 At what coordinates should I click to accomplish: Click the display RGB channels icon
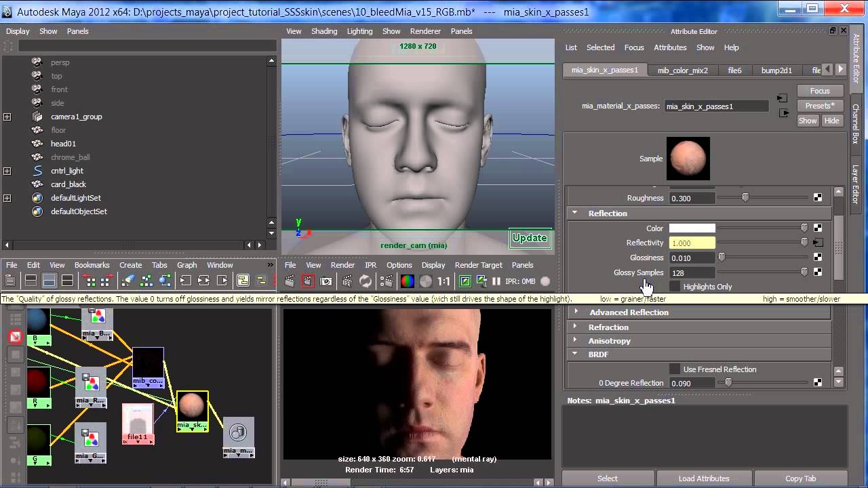click(408, 281)
